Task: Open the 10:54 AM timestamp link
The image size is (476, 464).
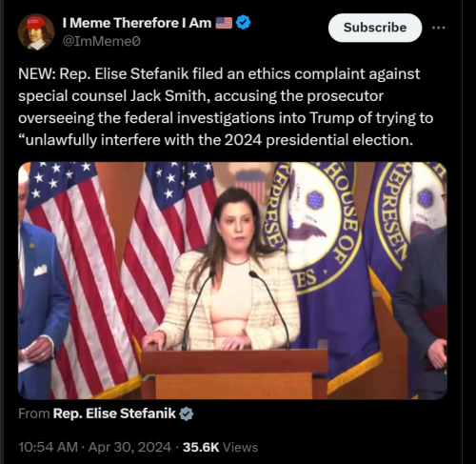Action: (48, 447)
